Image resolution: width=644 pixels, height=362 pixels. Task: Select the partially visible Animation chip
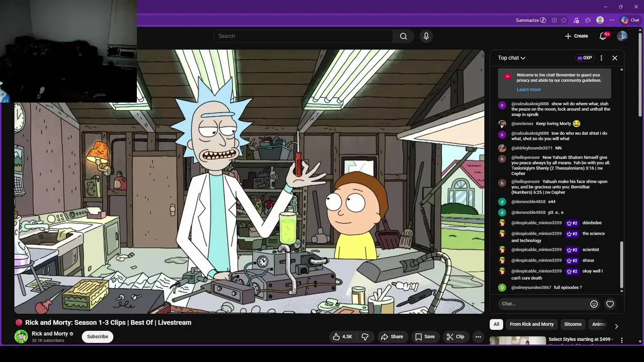[599, 324]
